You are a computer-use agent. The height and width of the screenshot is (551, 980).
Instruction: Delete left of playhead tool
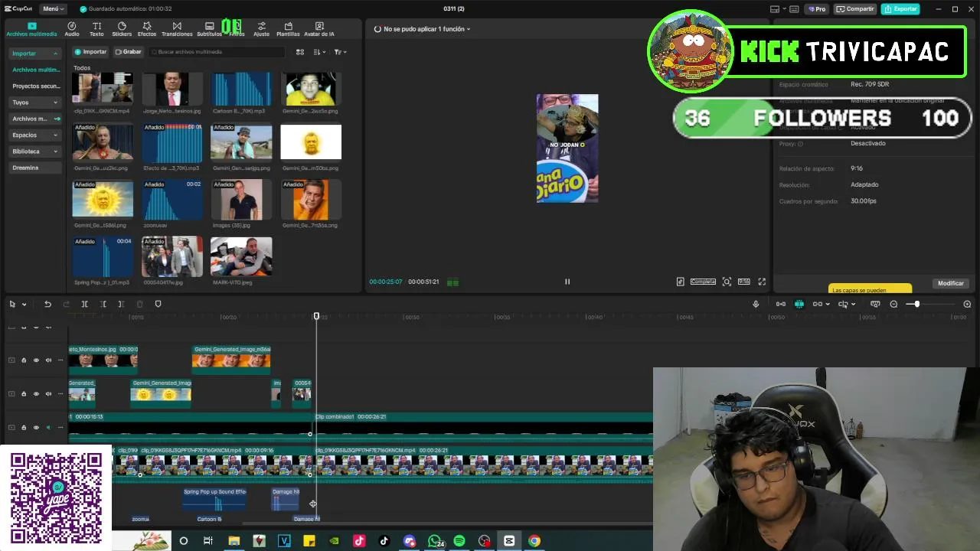tap(103, 304)
